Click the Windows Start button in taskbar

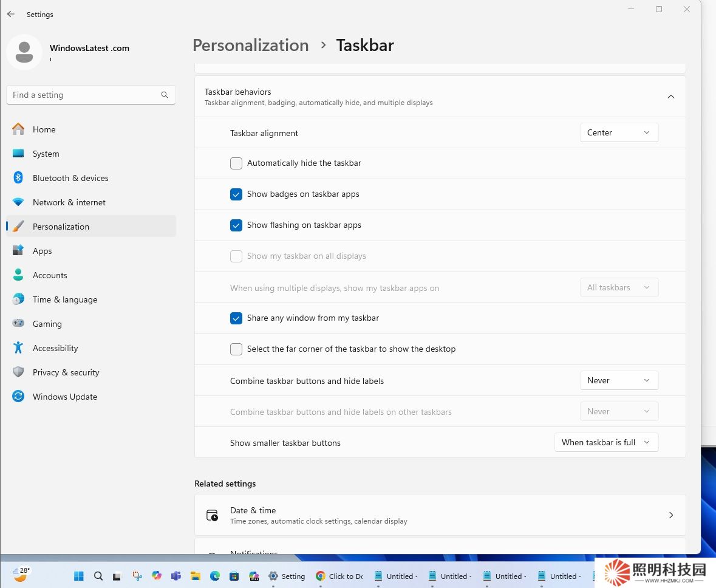coord(79,576)
